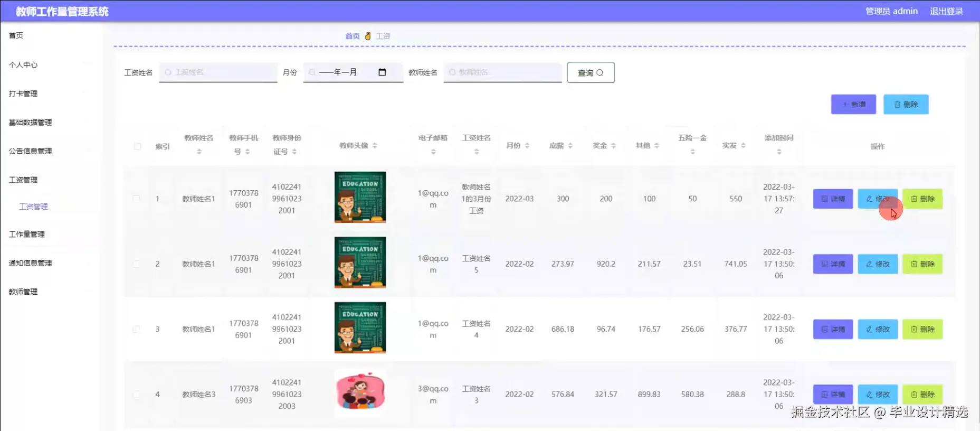Click 删除 for row 3
The image size is (980, 431).
point(922,329)
